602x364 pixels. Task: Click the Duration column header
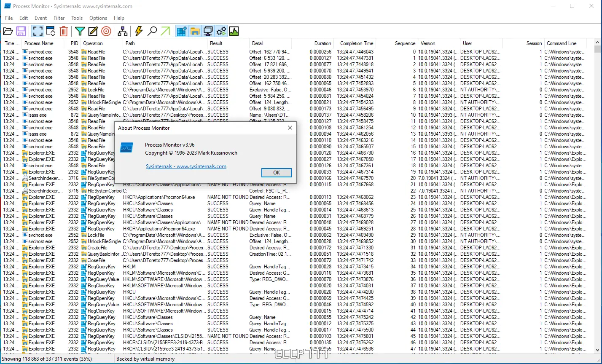click(x=312, y=43)
